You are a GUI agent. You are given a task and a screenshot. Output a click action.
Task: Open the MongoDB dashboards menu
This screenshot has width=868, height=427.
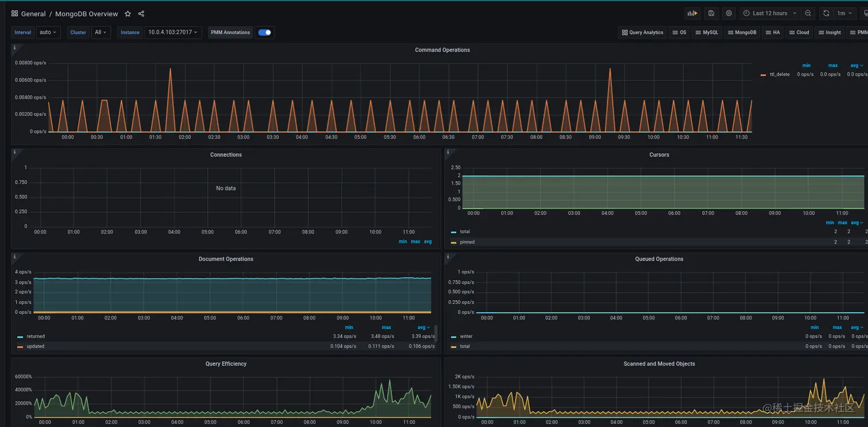[x=742, y=33]
